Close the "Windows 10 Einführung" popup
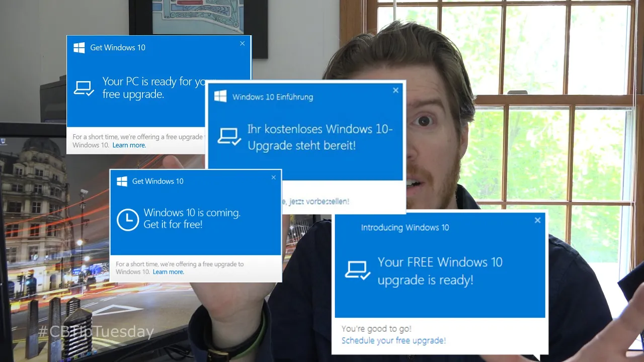The height and width of the screenshot is (362, 644). pos(395,90)
